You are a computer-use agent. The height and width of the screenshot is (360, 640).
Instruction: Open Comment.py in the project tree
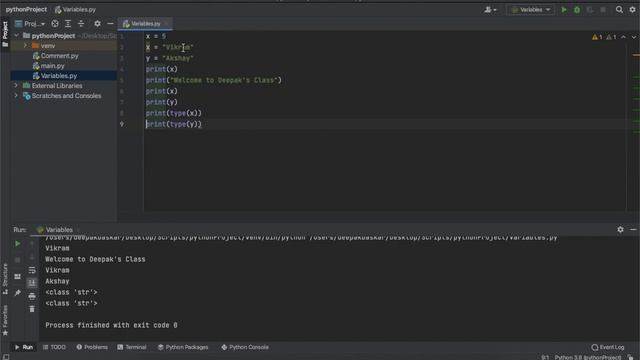tap(59, 56)
